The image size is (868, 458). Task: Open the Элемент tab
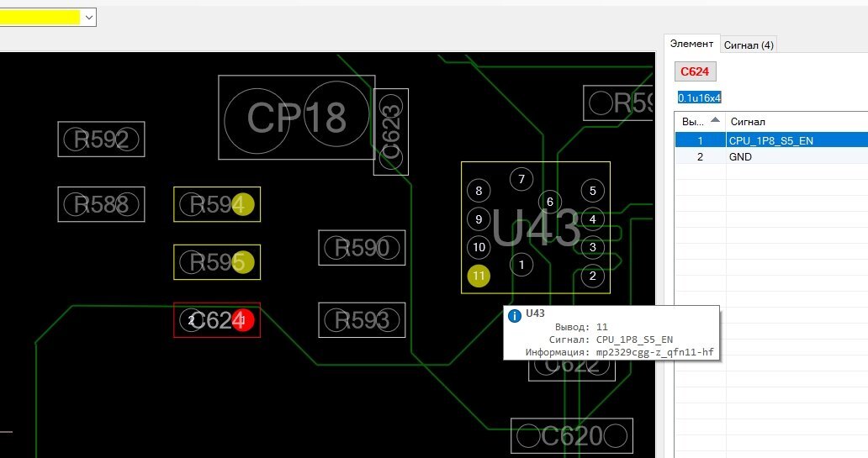(x=691, y=44)
